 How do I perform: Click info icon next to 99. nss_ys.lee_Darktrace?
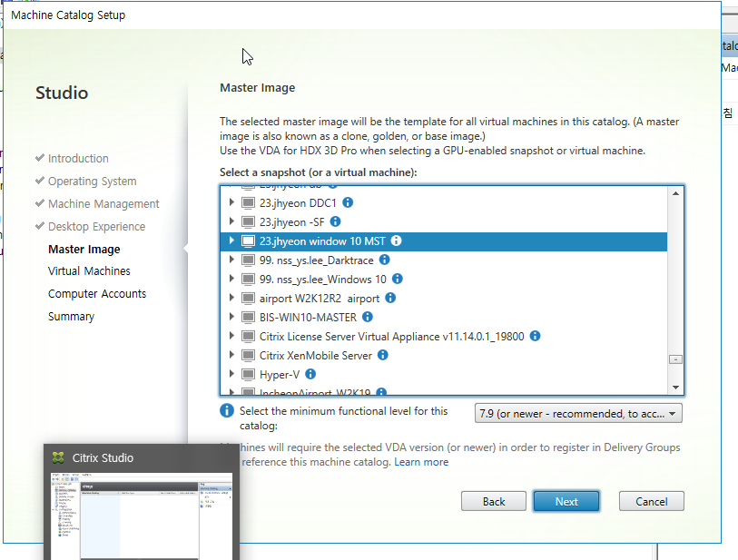[x=385, y=260]
